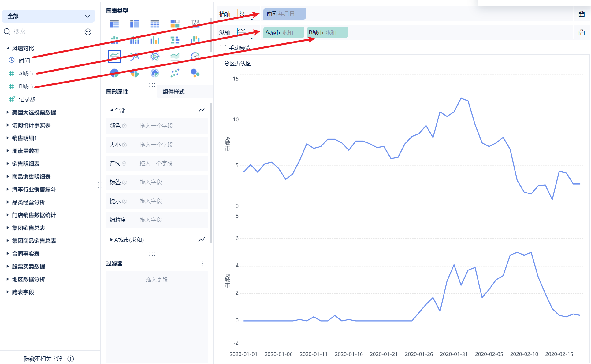Viewport: 591px width, 364px height.
Task: Select the waterfall chart type icon
Action: pos(195,40)
